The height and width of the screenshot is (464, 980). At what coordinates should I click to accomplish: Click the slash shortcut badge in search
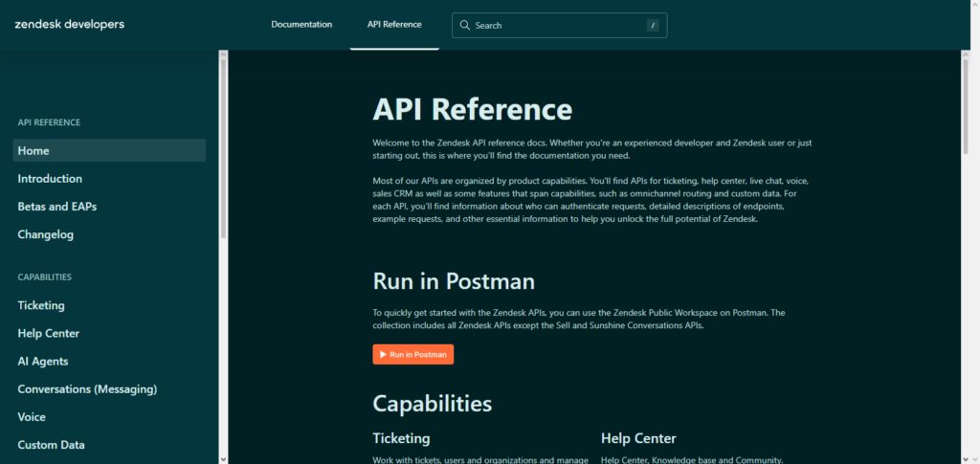pyautogui.click(x=653, y=26)
